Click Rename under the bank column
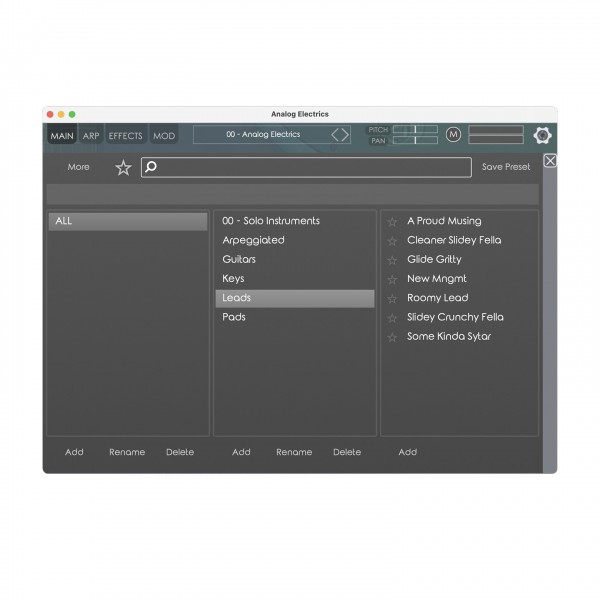This screenshot has width=600, height=600. (x=127, y=452)
